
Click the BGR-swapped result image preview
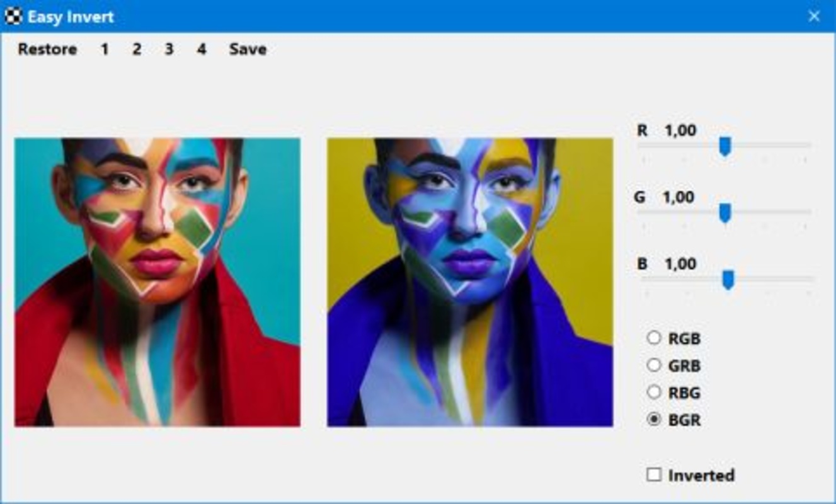(470, 282)
